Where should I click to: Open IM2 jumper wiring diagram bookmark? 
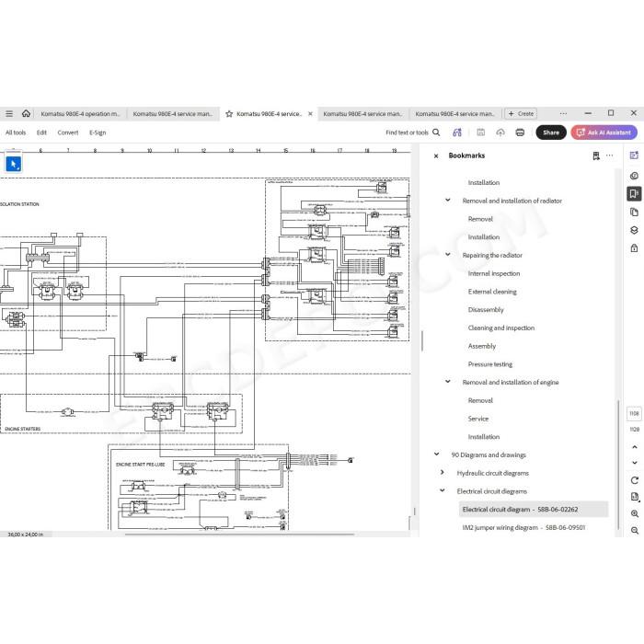coord(523,527)
